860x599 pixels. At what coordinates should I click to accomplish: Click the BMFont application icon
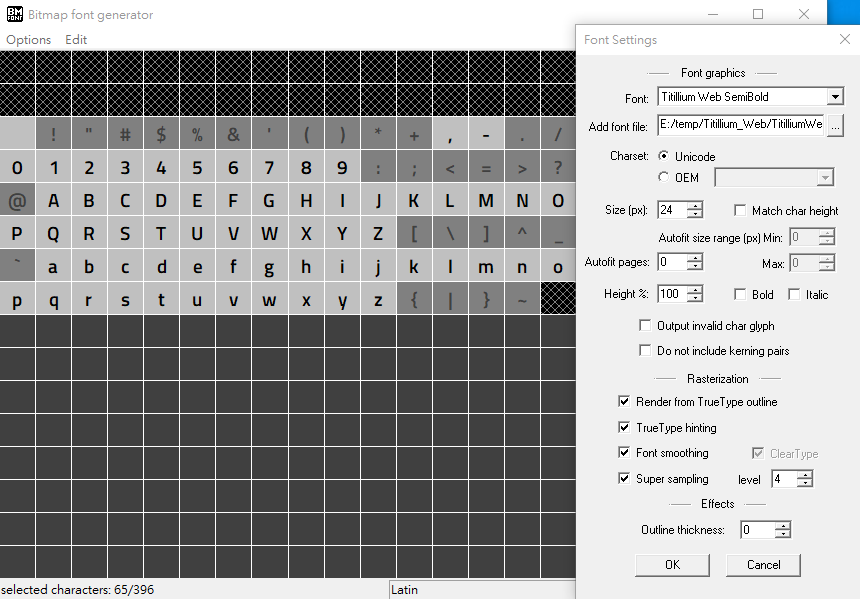(15, 14)
